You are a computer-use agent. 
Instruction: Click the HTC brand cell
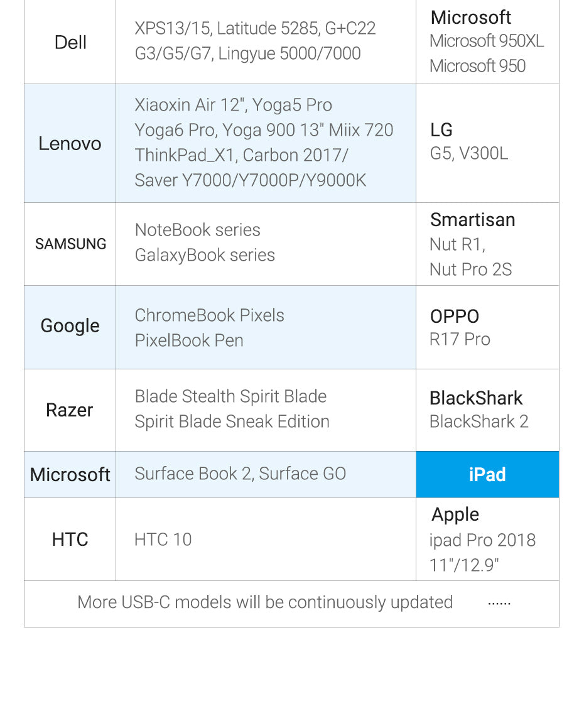(70, 540)
